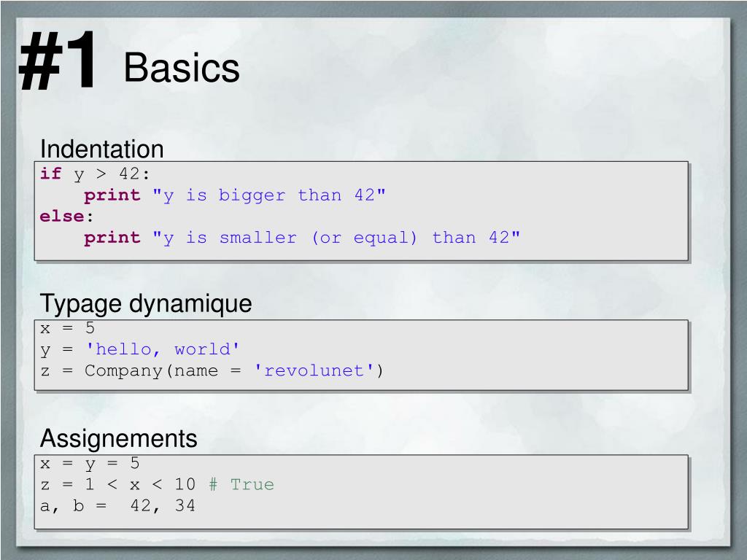Select the 'Assignements' heading
The image size is (747, 560).
coord(119,438)
